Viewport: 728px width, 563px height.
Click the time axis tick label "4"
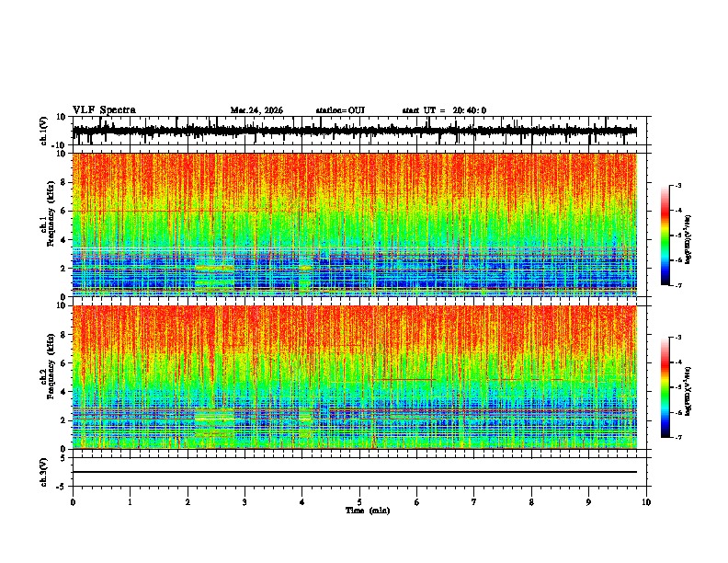[x=302, y=502]
